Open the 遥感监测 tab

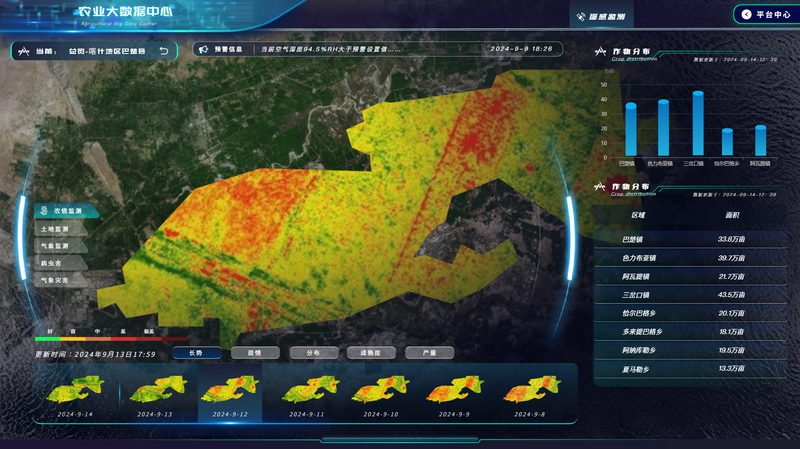coord(601,16)
